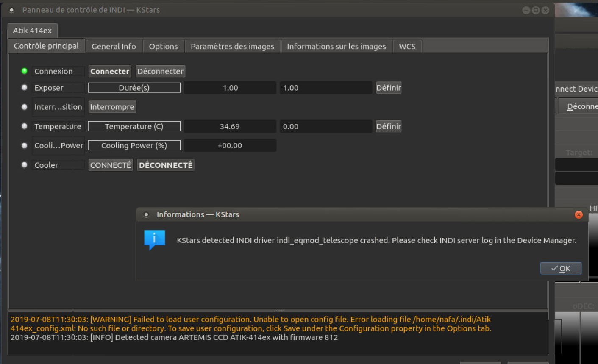
Task: Switch to Paramètres des images tab
Action: [232, 46]
